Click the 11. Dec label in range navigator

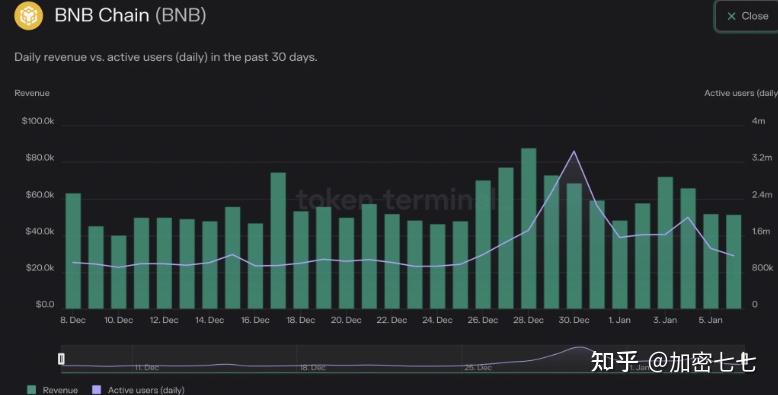(x=147, y=368)
